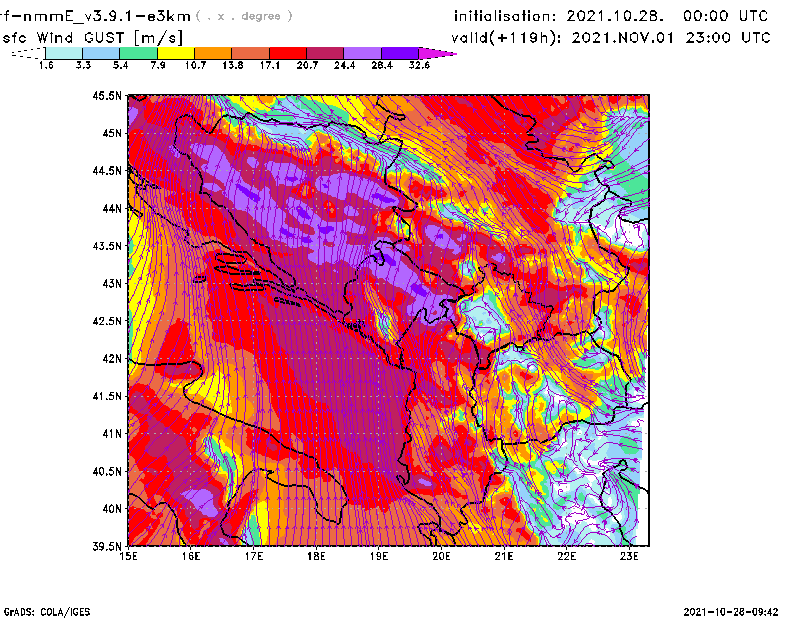800x618 pixels.
Task: Click legend value '32.6'
Action: pos(419,65)
